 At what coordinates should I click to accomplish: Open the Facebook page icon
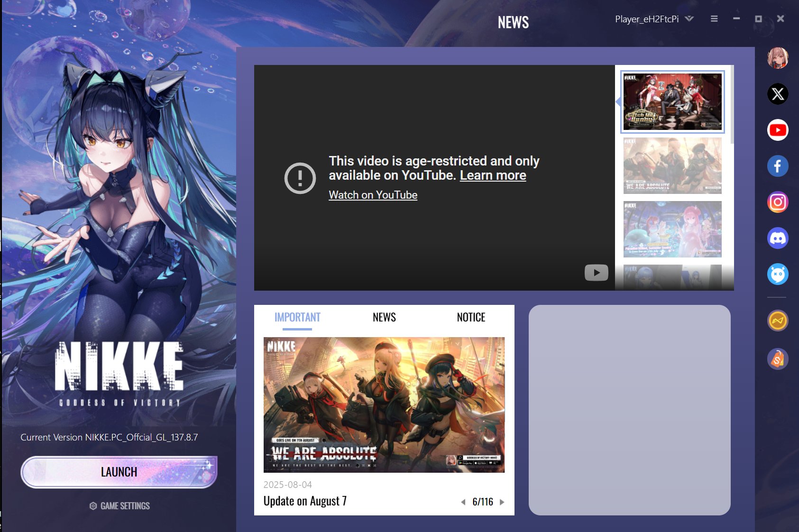click(778, 166)
